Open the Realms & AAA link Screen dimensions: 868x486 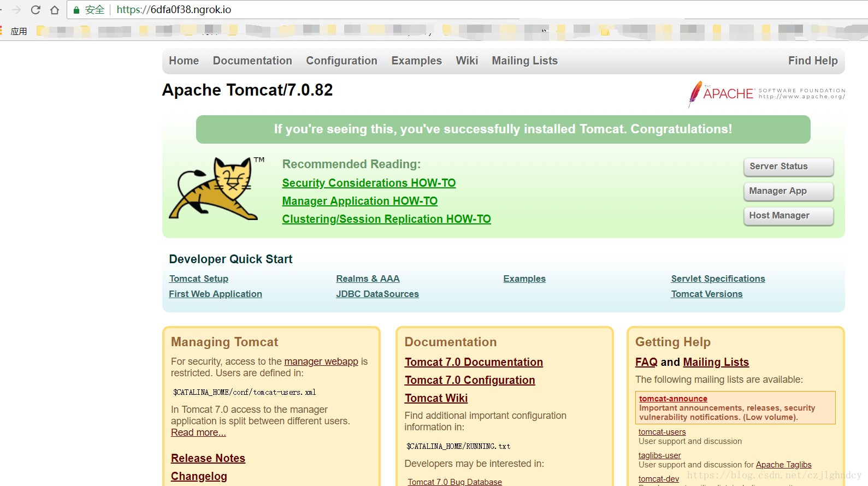pyautogui.click(x=368, y=278)
